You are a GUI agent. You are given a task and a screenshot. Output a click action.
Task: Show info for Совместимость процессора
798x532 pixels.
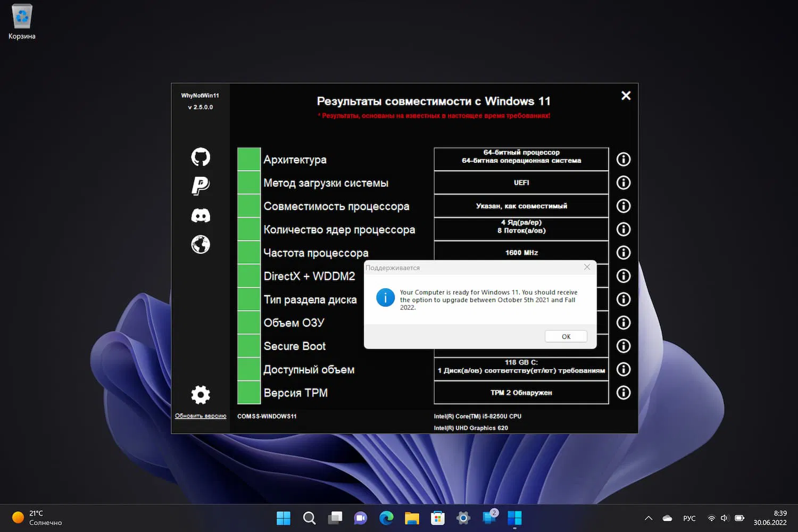623,206
